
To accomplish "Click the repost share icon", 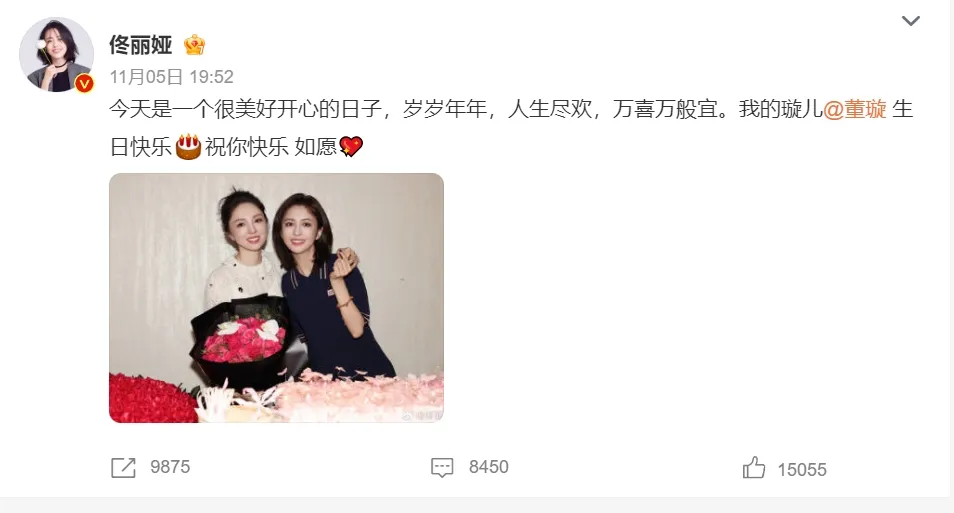I will coord(124,467).
